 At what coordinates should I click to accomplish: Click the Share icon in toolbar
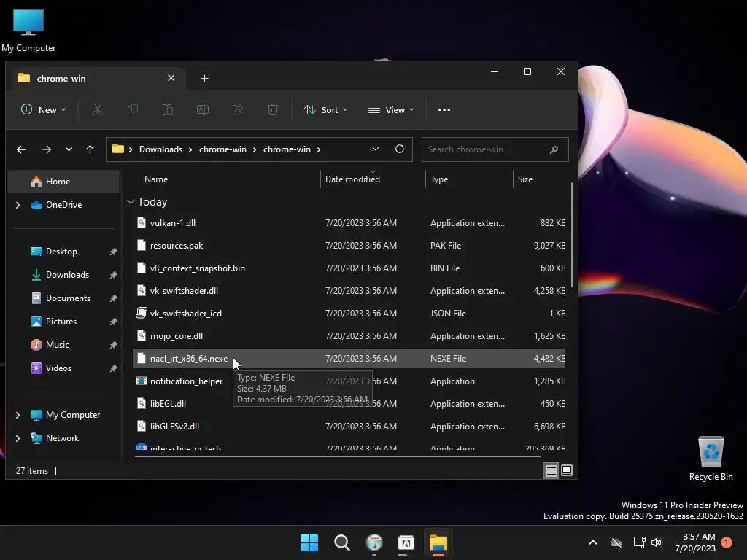238,110
